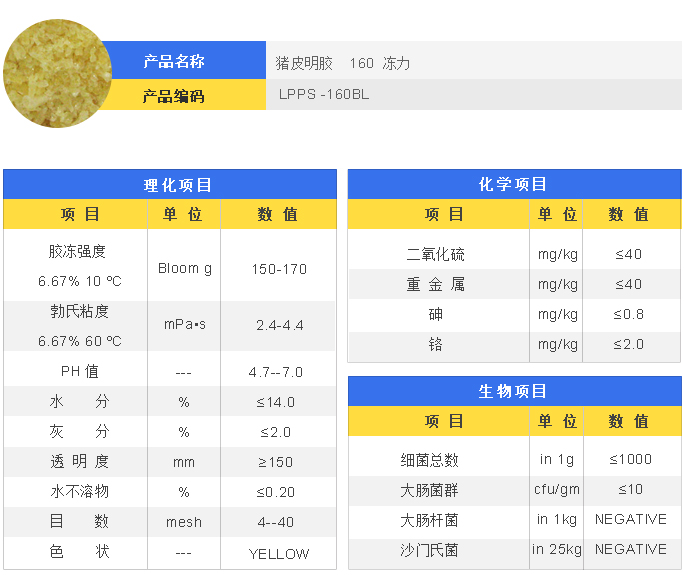This screenshot has width=684, height=575.
Task: Click the 重金属 row label
Action: pos(436,285)
